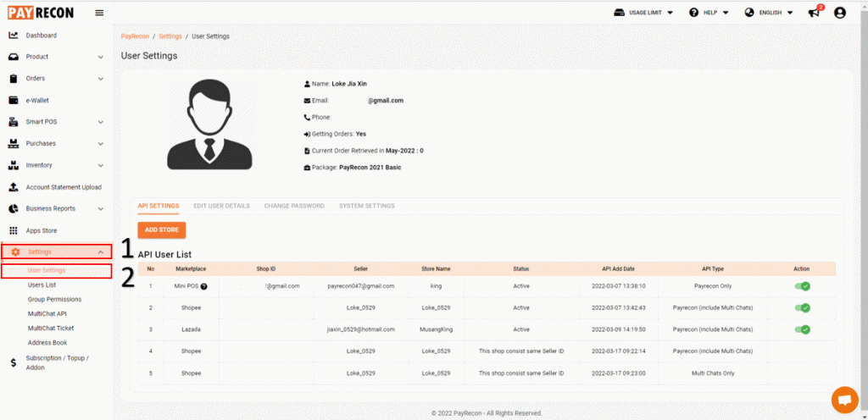Click the Business Reports pie icon

(x=14, y=209)
